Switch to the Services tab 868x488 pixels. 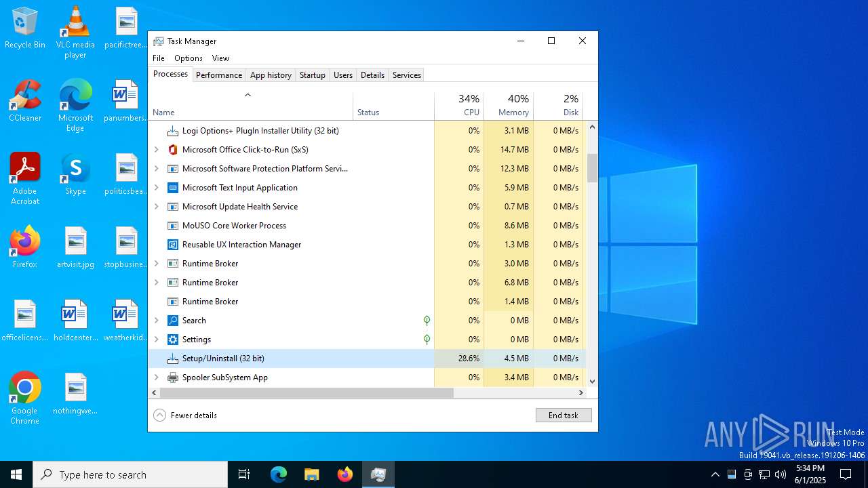(x=407, y=75)
